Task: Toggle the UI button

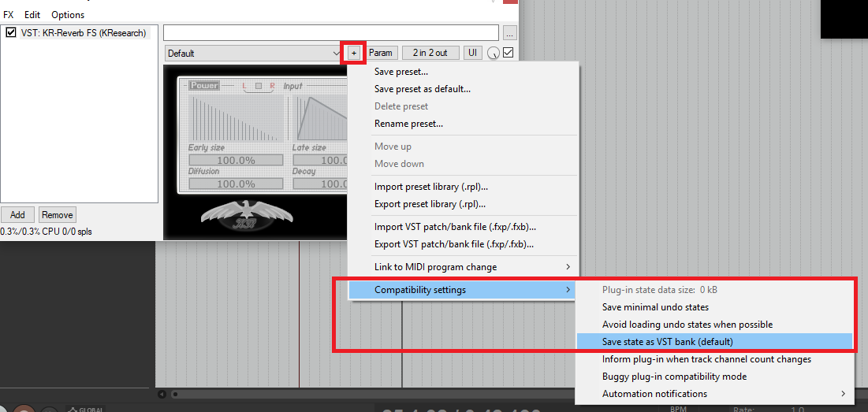Action: tap(473, 53)
